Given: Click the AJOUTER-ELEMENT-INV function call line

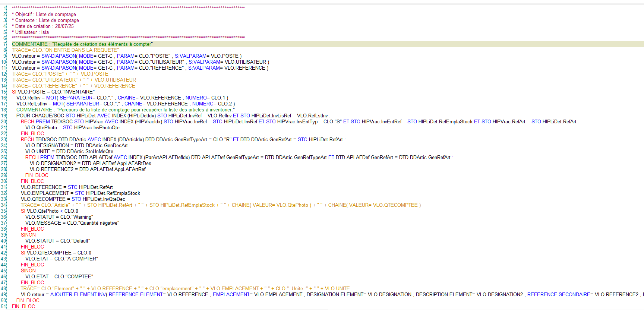Looking at the screenshot, I should 332,294.
